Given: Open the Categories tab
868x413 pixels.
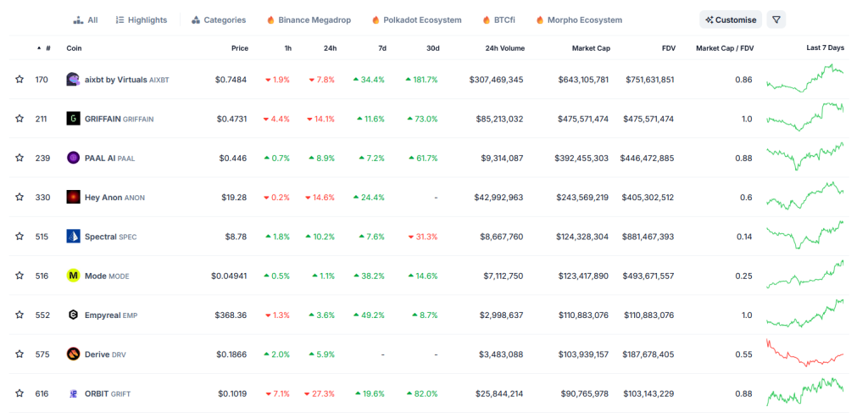Looking at the screenshot, I should coord(219,20).
